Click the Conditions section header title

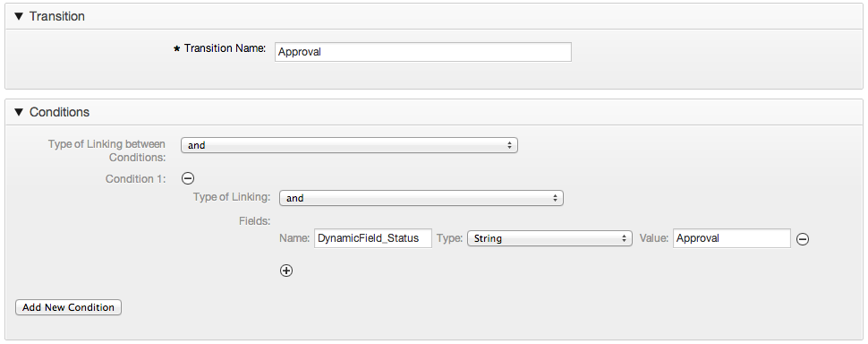tap(59, 112)
